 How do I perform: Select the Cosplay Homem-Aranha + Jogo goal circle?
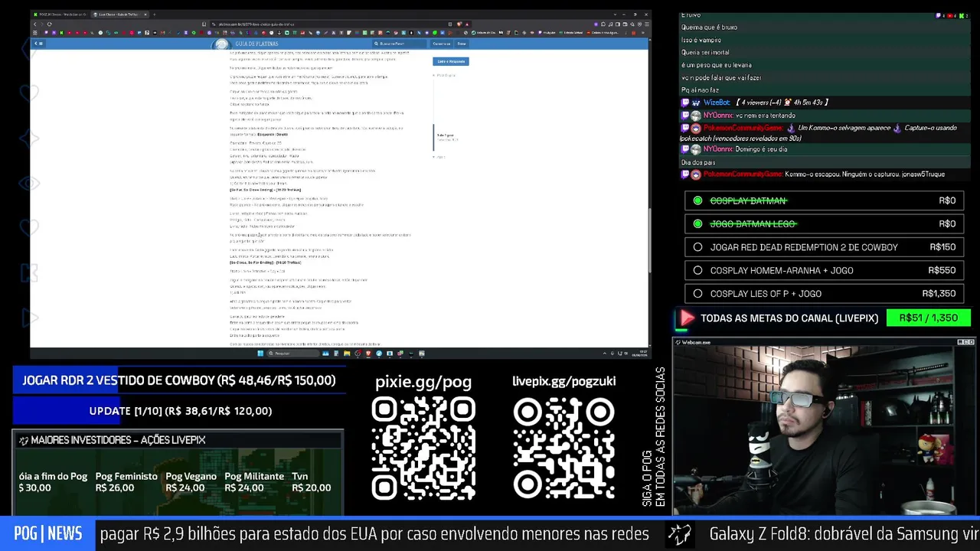tap(697, 270)
